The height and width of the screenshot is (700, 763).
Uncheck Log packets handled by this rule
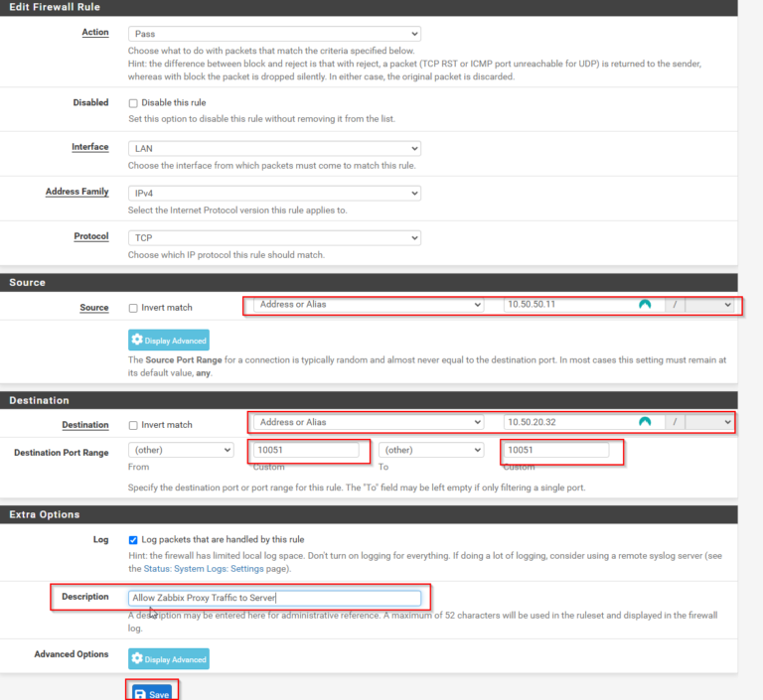pyautogui.click(x=133, y=540)
